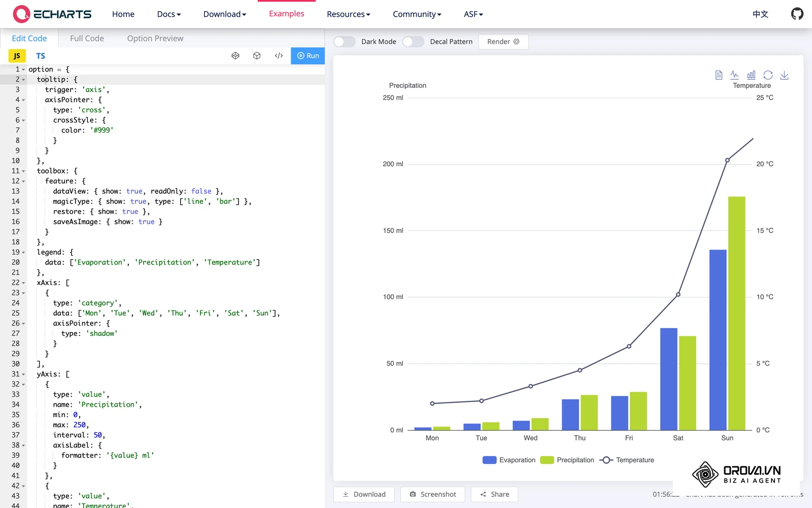Enable Decal Pattern switch
Image resolution: width=812 pixels, height=508 pixels.
point(413,42)
